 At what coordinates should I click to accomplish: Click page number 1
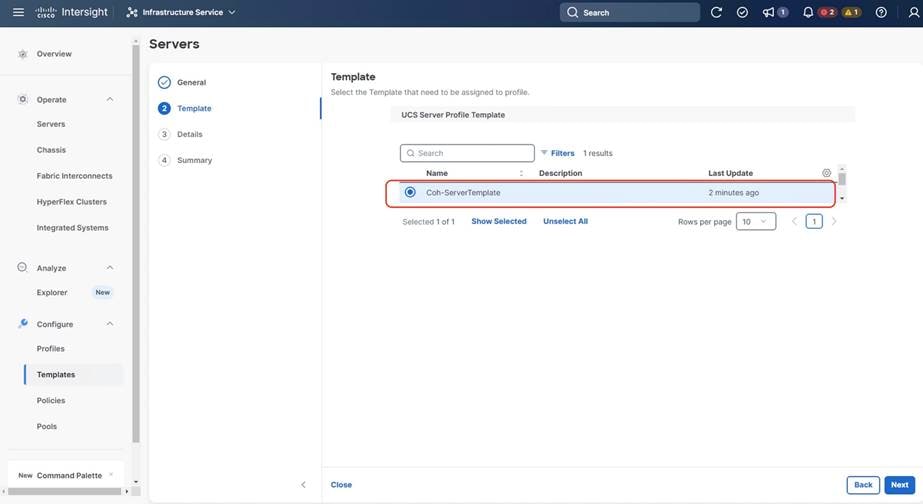814,221
